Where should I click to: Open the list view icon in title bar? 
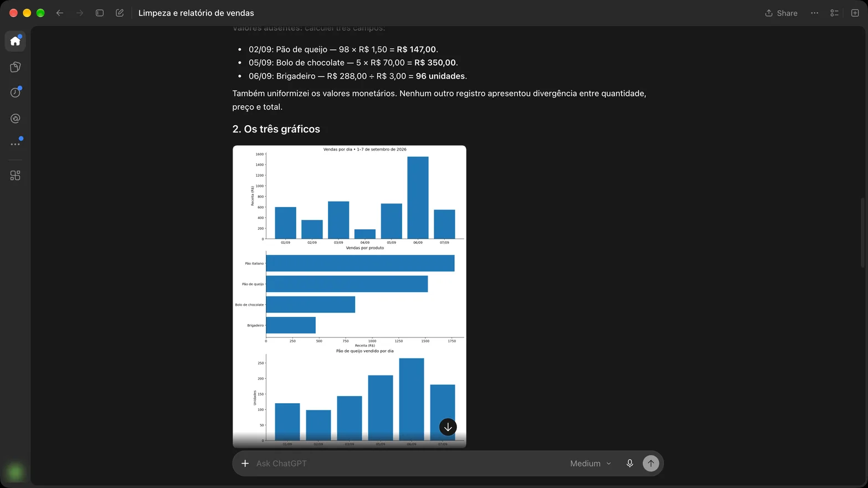[x=834, y=13]
